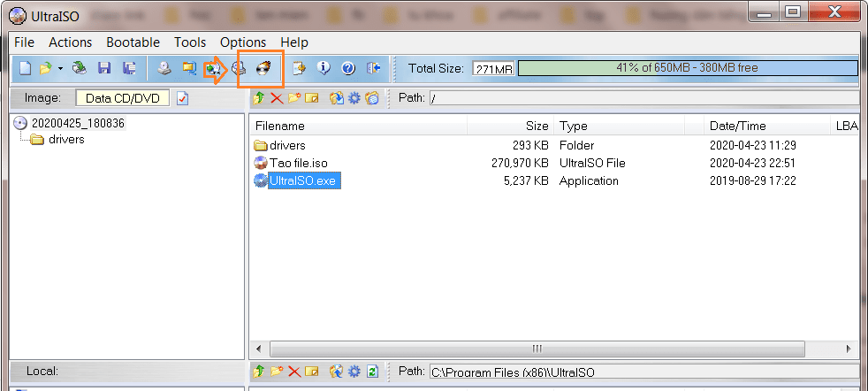Viewport: 868px width, 391px height.
Task: Click the Burn CD/DVD Image flame icon
Action: pyautogui.click(x=264, y=68)
